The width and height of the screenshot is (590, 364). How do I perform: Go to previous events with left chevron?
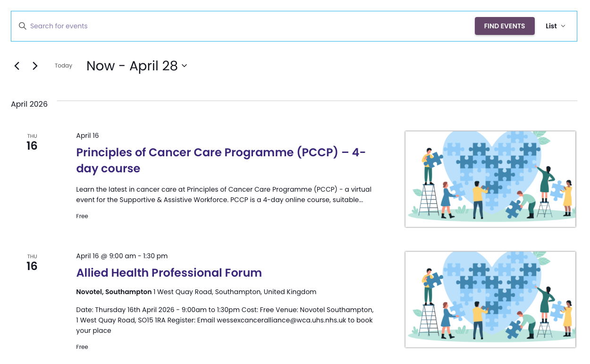pos(17,66)
